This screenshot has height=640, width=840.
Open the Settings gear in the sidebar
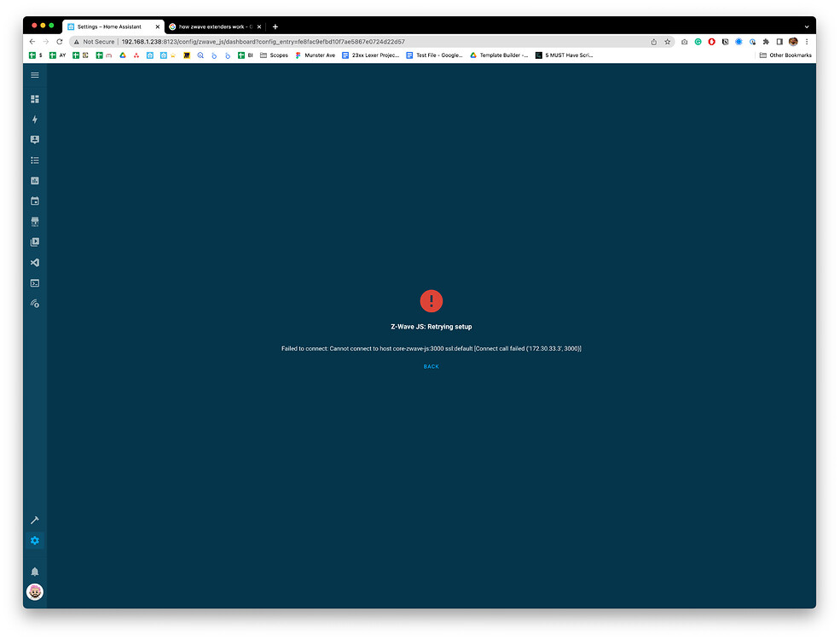pyautogui.click(x=34, y=540)
